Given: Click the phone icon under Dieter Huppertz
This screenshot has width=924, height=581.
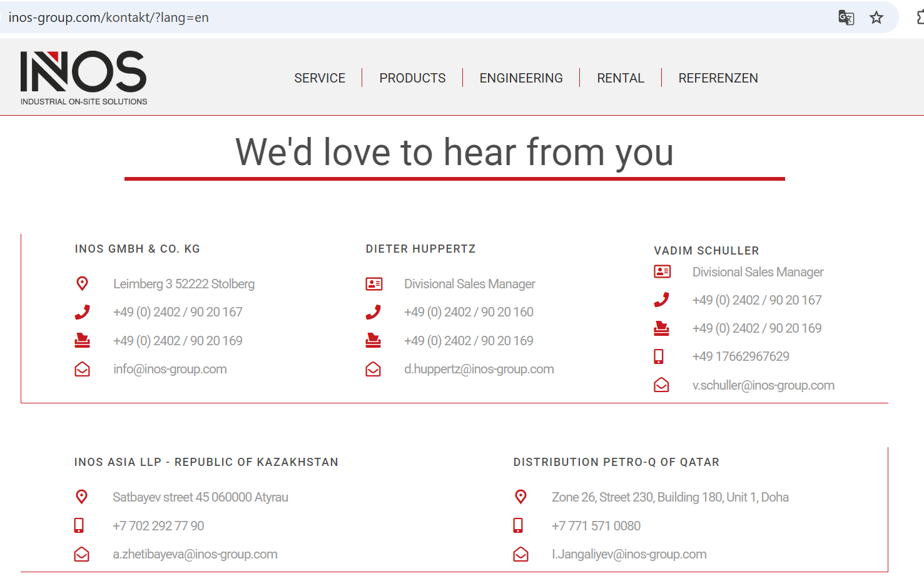Looking at the screenshot, I should coord(373,312).
